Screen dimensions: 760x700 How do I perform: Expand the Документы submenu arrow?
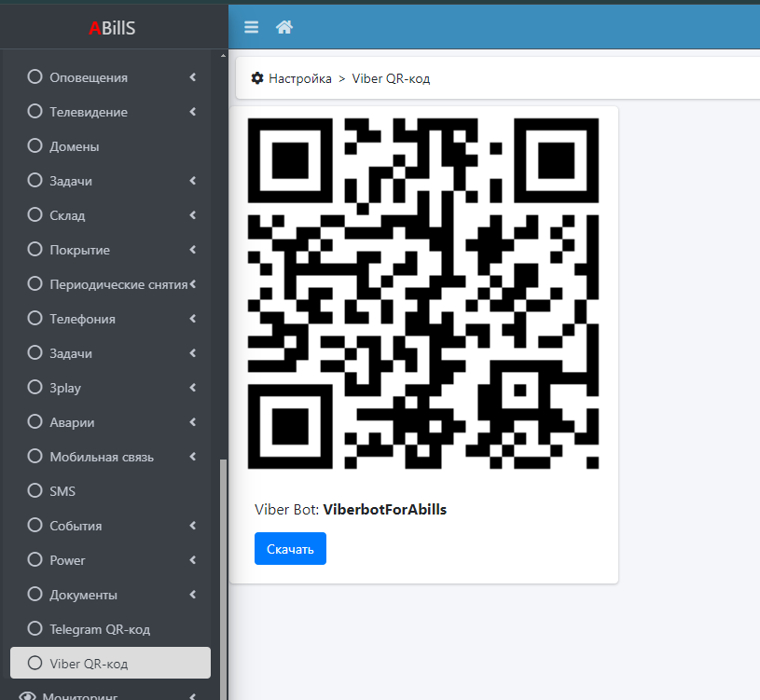pos(193,595)
